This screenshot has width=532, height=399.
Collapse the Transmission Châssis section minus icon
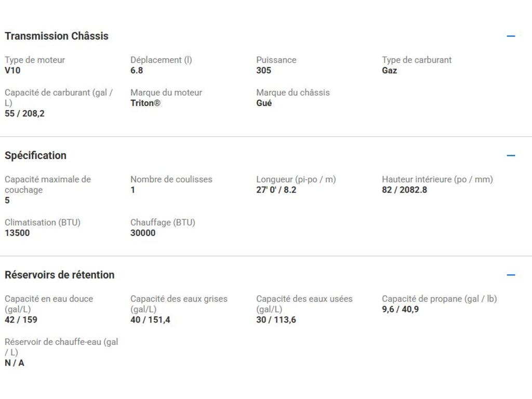click(511, 36)
